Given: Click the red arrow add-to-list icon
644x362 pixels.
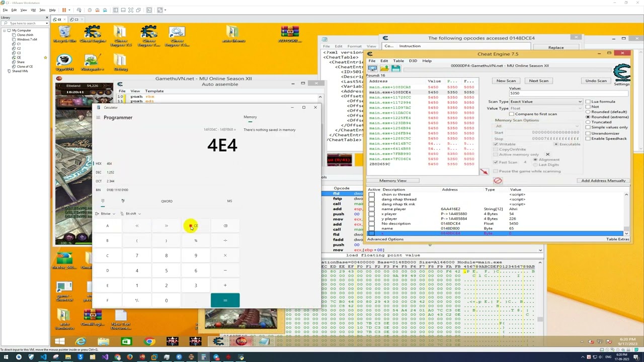Looking at the screenshot, I should click(484, 172).
